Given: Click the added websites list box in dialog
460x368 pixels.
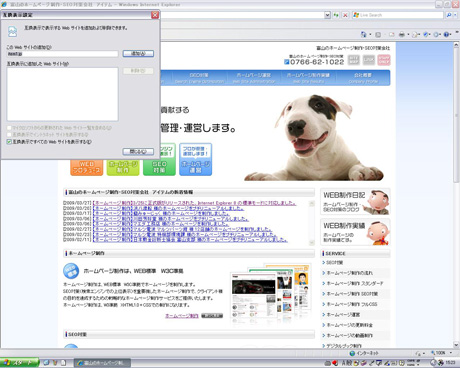Looking at the screenshot, I should point(62,94).
